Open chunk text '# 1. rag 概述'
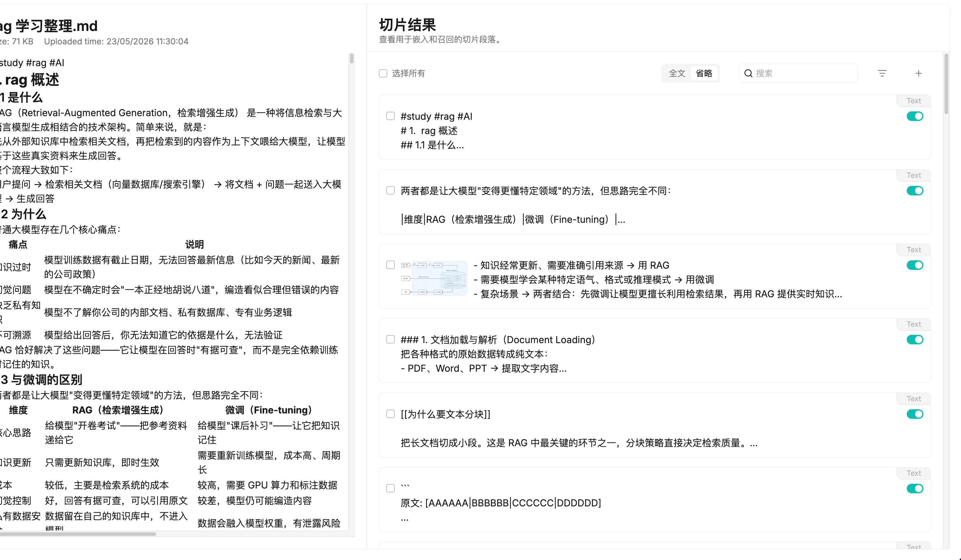Screen dimensions: 961x560 pos(429,131)
